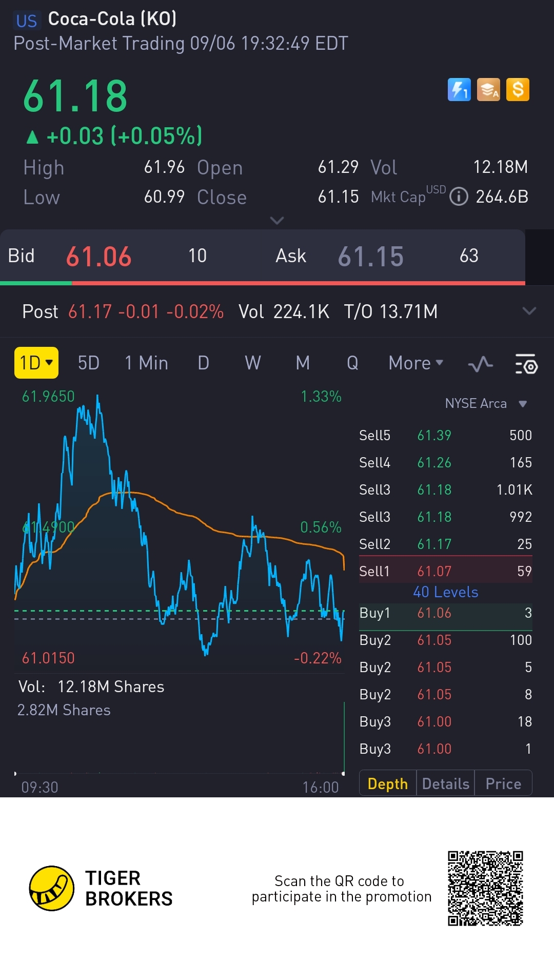Tap the Close value 61.15

(x=338, y=197)
